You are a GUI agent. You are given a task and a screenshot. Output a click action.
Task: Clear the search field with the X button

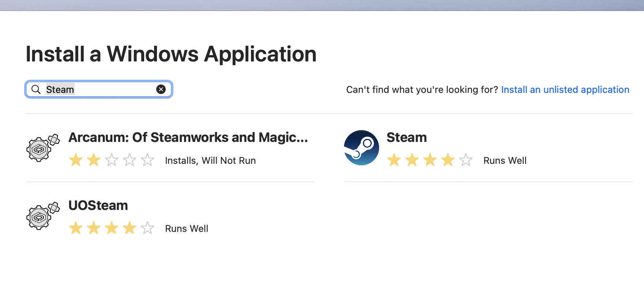[161, 89]
